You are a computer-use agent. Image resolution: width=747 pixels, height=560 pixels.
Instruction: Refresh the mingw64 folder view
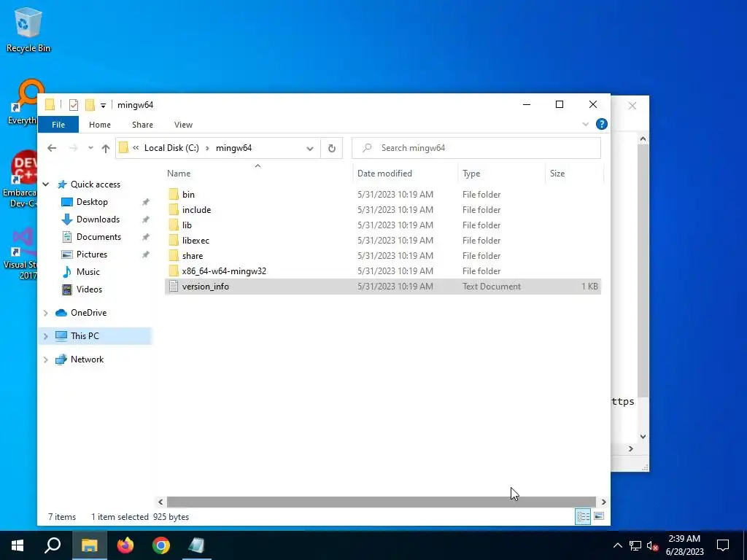[x=332, y=148]
